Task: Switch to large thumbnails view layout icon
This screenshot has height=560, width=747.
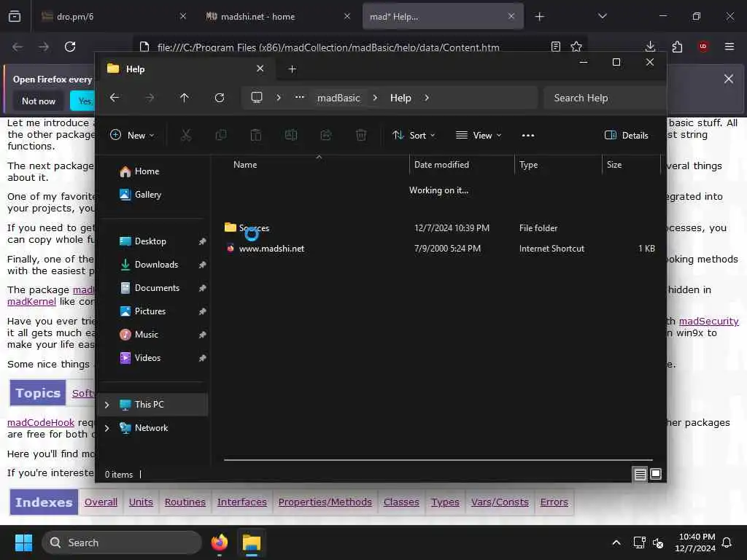Action: (656, 474)
